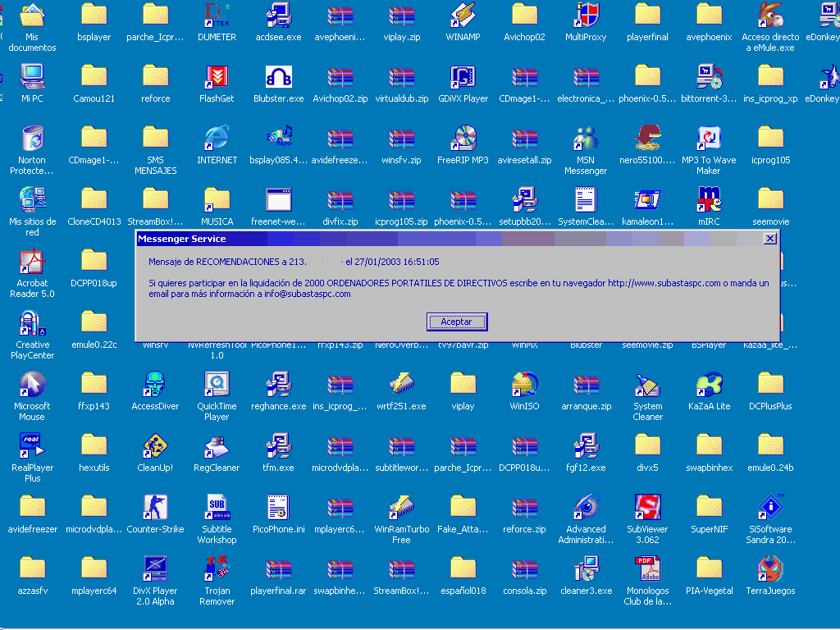
Task: Launch SubViewer 3.062 shortcut
Action: (647, 508)
